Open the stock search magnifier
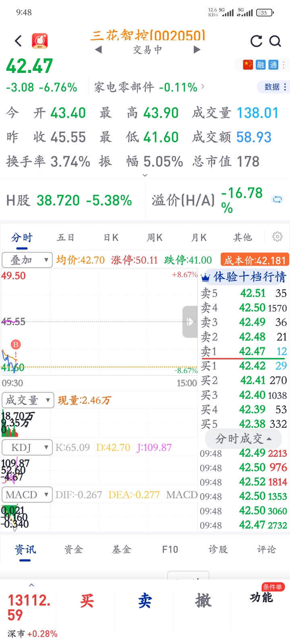290x644 pixels. (x=275, y=41)
